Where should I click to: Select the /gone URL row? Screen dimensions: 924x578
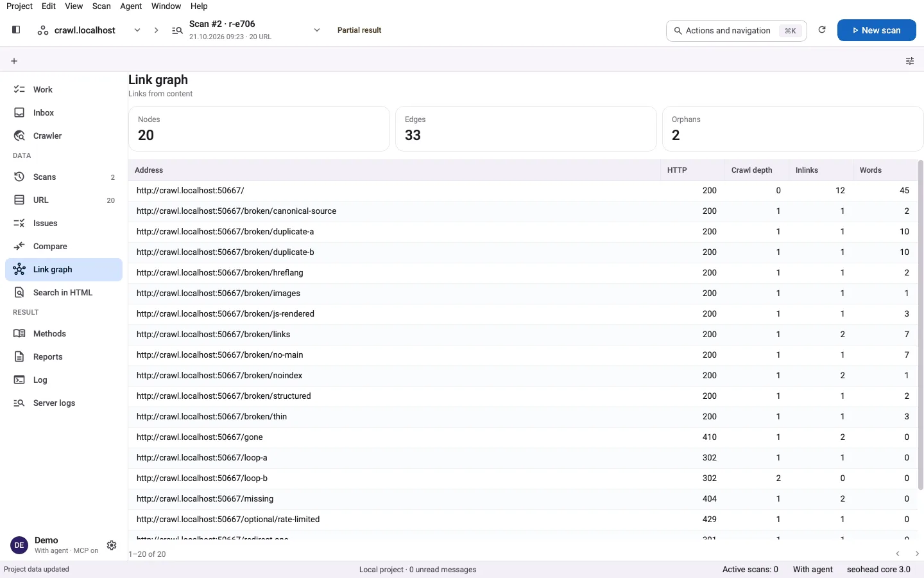[x=523, y=437]
